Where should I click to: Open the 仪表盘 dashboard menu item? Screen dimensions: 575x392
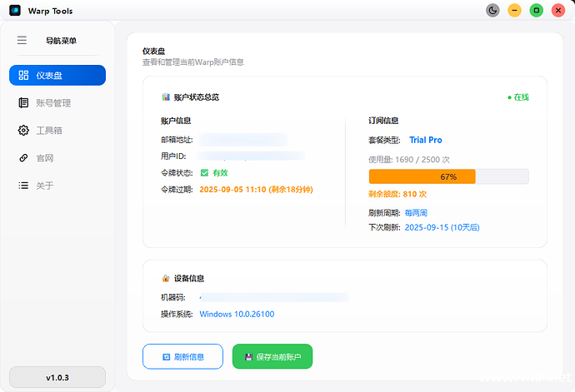tap(57, 76)
